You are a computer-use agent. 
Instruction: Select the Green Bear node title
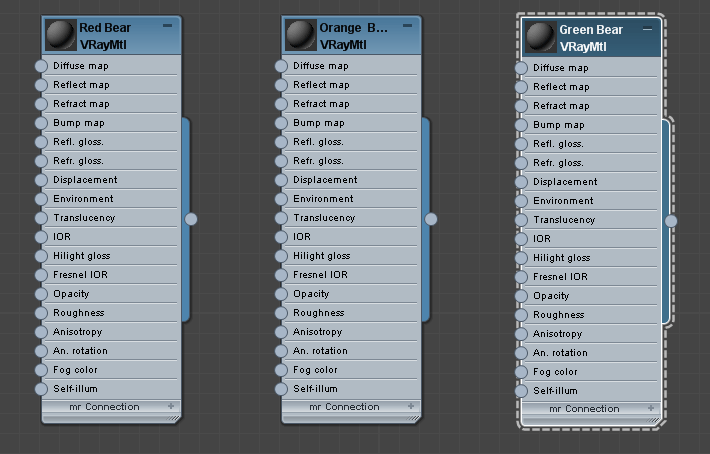(591, 29)
